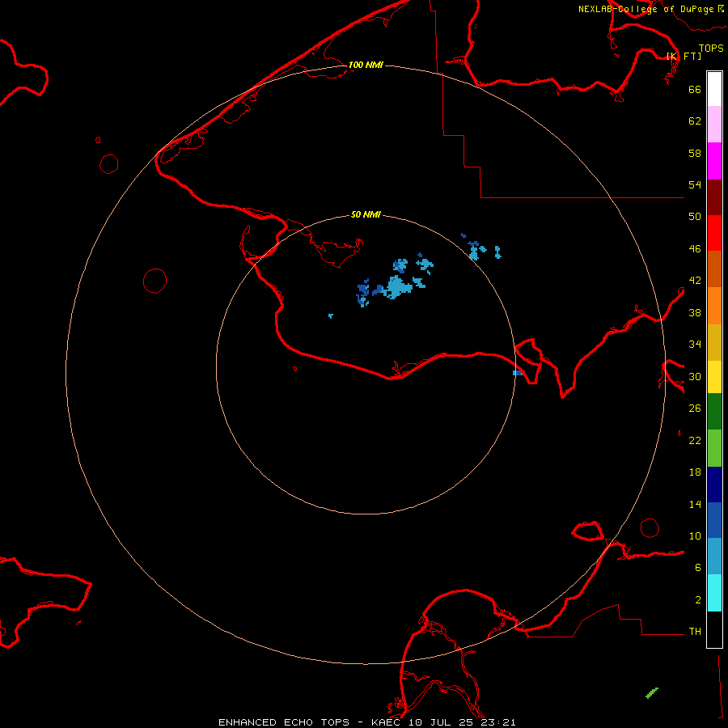Screen dimensions: 728x728
Task: Click the K FT units label
Action: [x=684, y=56]
